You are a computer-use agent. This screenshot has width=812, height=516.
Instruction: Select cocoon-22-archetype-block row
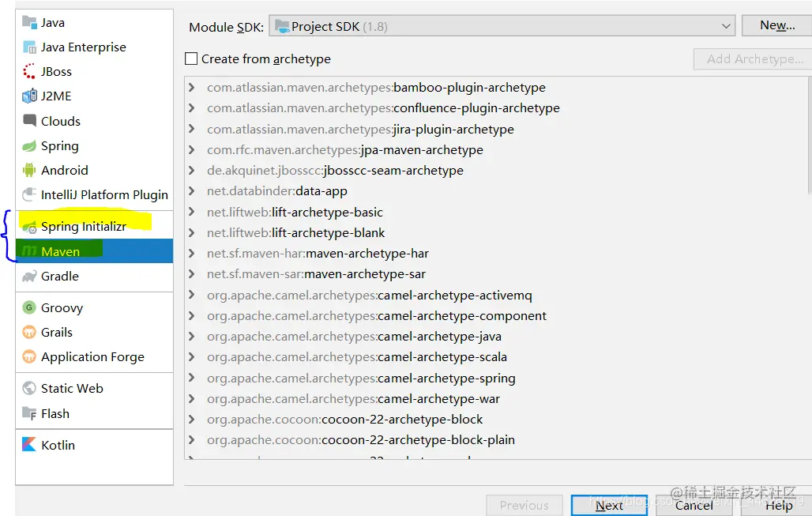click(x=496, y=419)
